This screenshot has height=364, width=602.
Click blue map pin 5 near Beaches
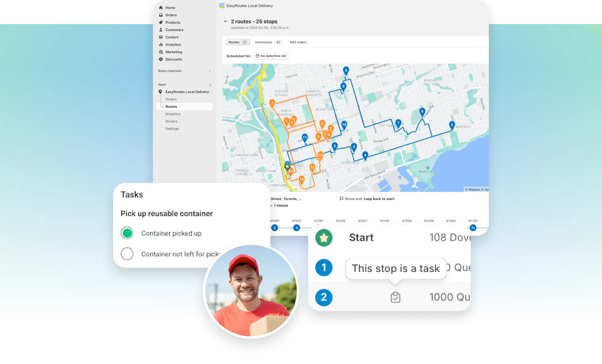pos(452,125)
